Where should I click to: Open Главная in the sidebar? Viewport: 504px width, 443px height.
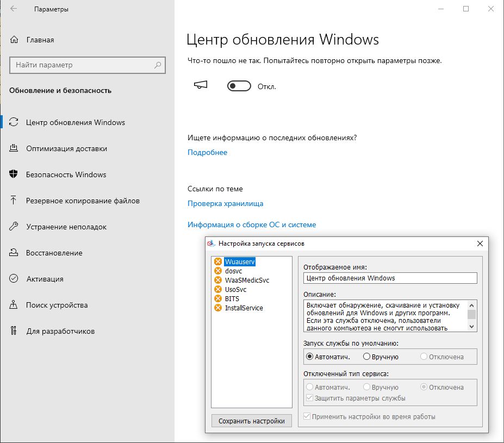(x=40, y=40)
